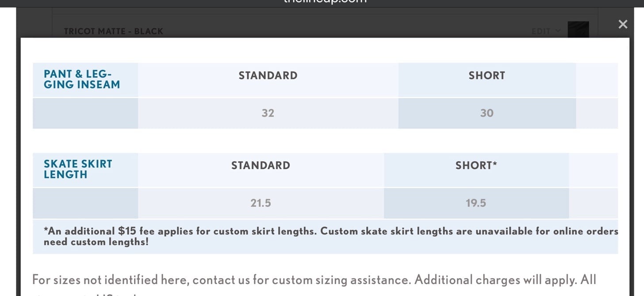Click the Standard column in inseam table
Viewport: 644px width, 296px height.
268,76
